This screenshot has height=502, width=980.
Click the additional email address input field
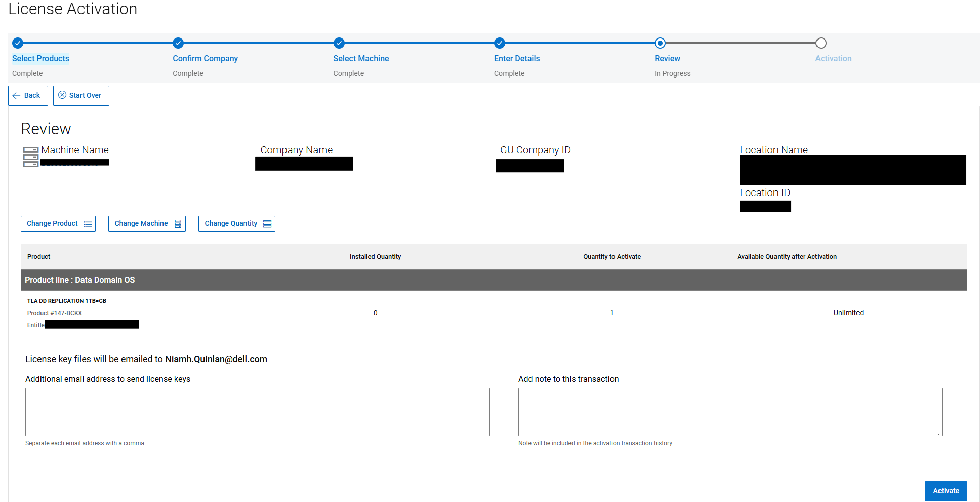(257, 411)
